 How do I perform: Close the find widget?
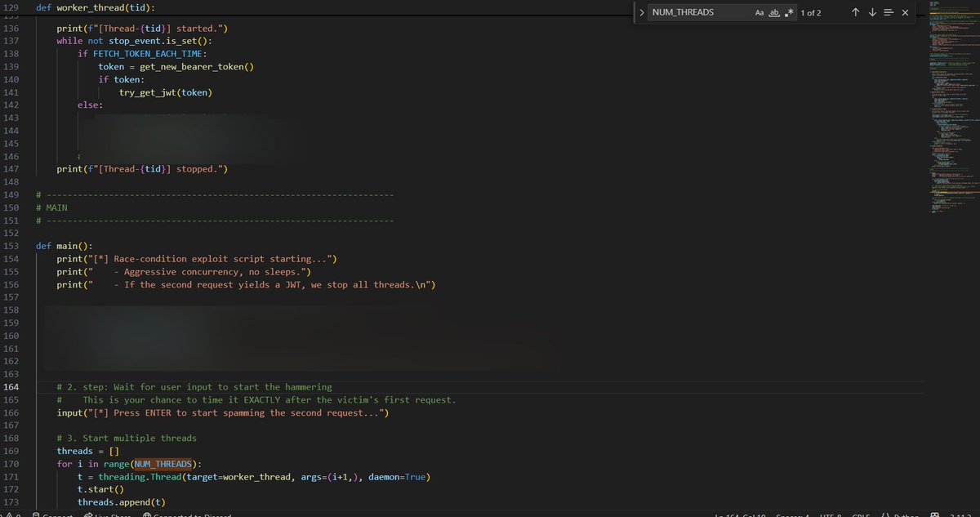coord(905,13)
